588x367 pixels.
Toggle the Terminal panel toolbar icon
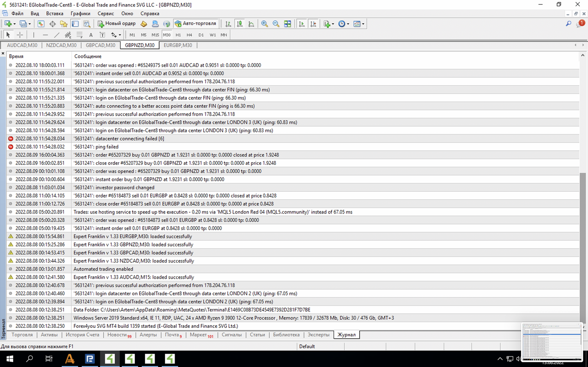coord(75,24)
